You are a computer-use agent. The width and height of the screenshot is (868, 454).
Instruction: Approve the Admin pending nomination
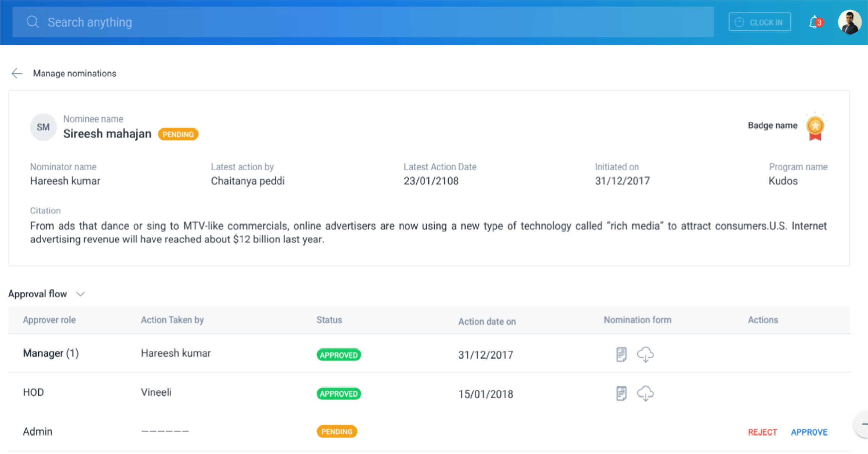(809, 432)
